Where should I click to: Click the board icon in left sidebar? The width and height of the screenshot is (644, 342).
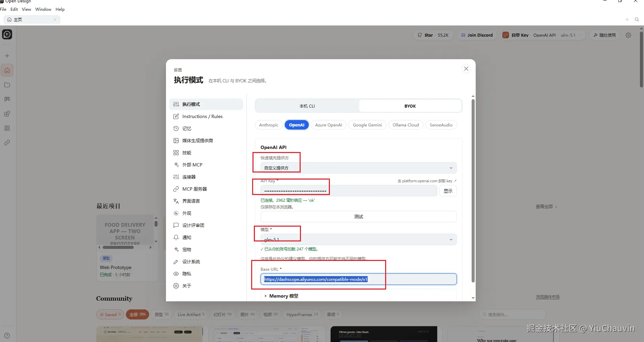pos(7,99)
